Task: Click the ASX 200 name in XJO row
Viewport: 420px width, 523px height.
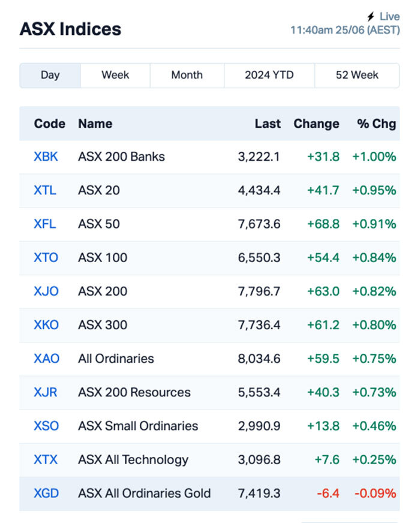Action: [103, 291]
